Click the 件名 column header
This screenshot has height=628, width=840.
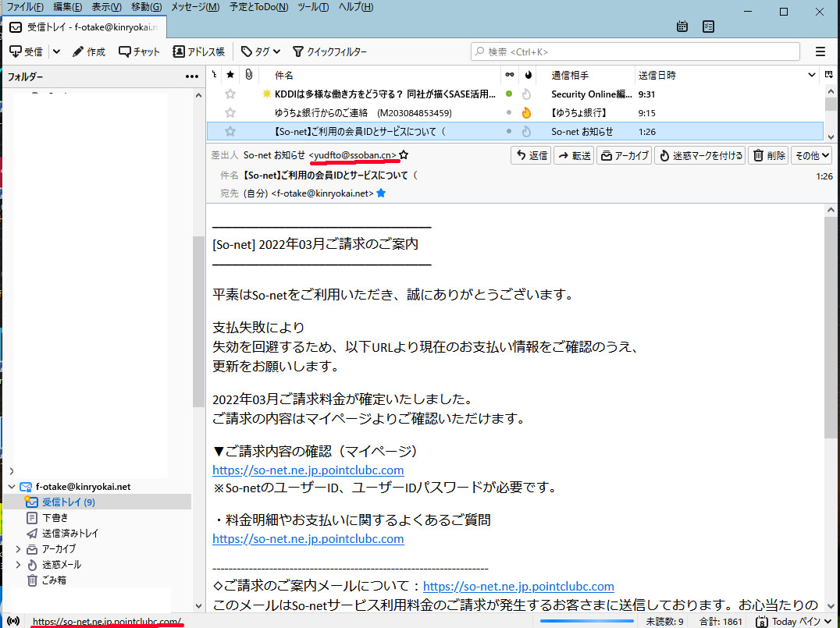[x=283, y=75]
